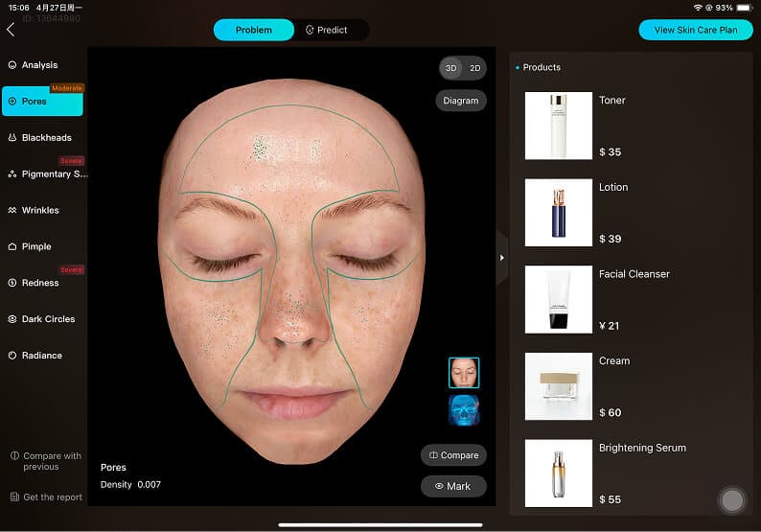Click the Facial Cleanser product name
This screenshot has width=761, height=532.
pyautogui.click(x=634, y=274)
